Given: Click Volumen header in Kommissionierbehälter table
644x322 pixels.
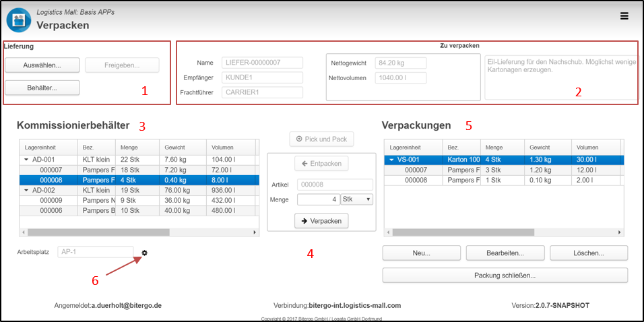Looking at the screenshot, I should 231,147.
